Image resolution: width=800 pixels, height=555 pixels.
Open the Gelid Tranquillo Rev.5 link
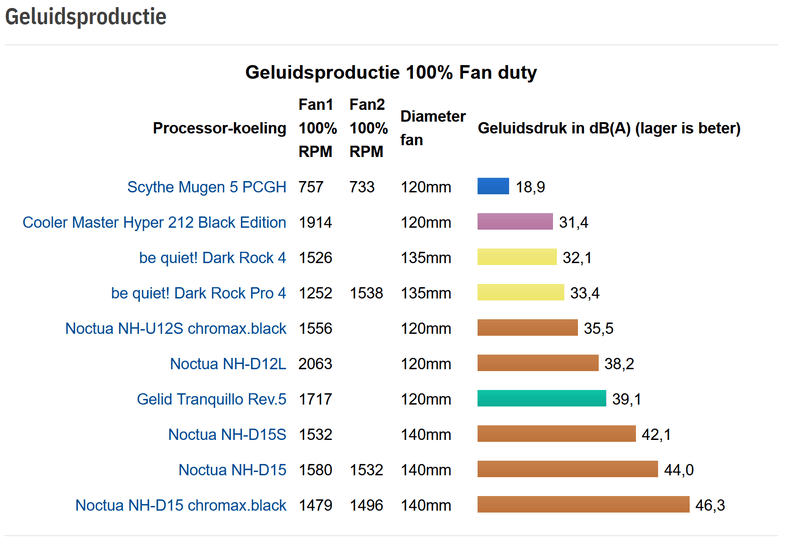[x=211, y=399]
